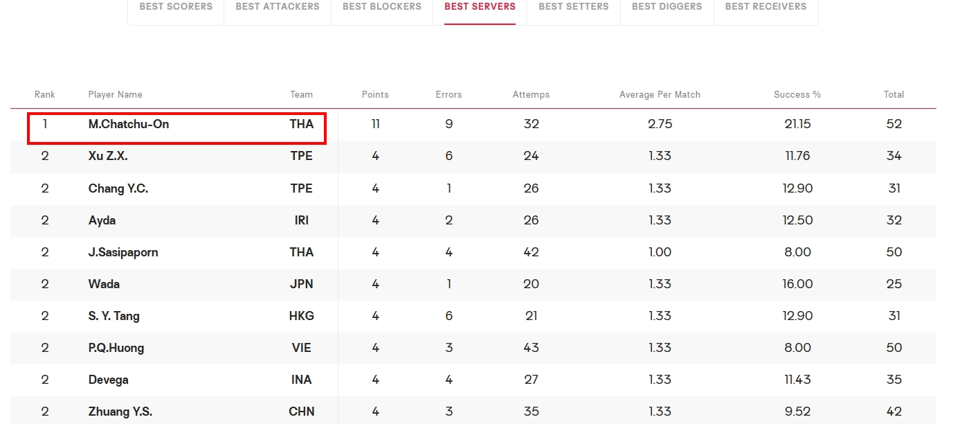Open the Best Receivers tab
This screenshot has height=424, width=980.
765,6
